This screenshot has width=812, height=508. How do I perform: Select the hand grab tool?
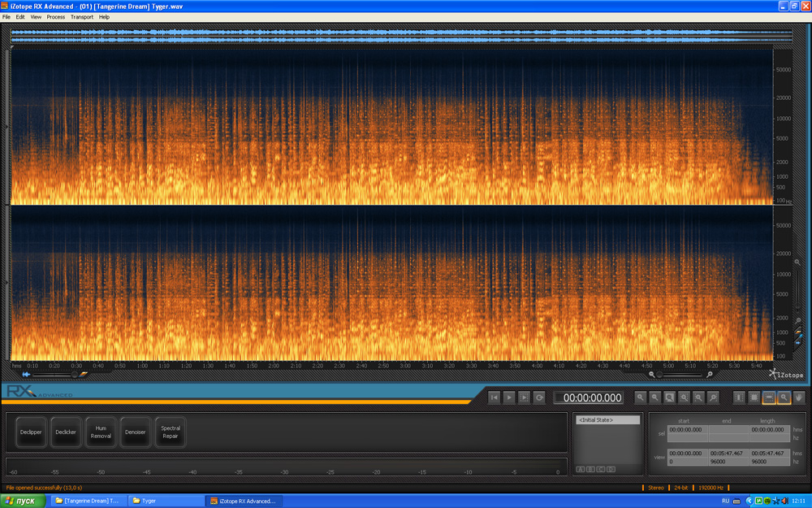pos(799,397)
